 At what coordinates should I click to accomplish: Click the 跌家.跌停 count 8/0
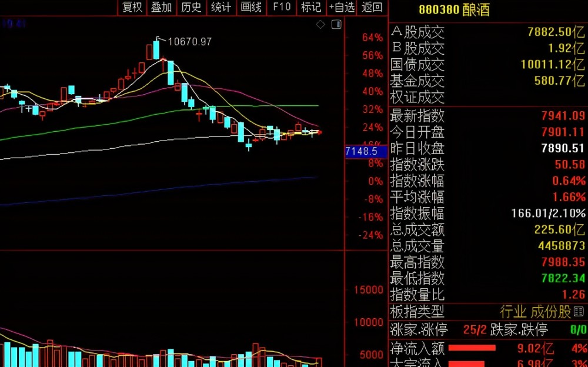click(578, 330)
